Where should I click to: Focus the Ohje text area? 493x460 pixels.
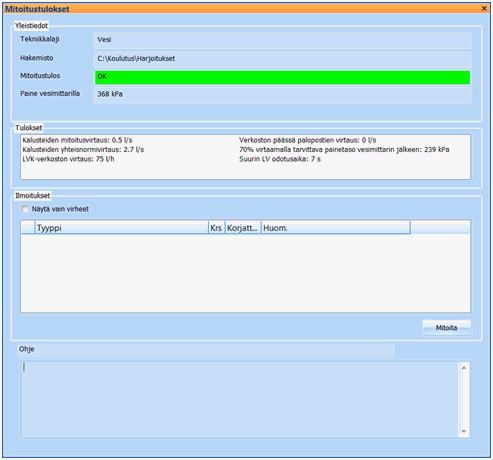pos(240,399)
